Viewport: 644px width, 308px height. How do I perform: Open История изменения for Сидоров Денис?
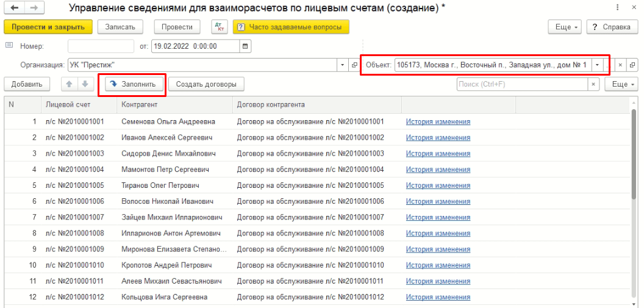click(438, 154)
